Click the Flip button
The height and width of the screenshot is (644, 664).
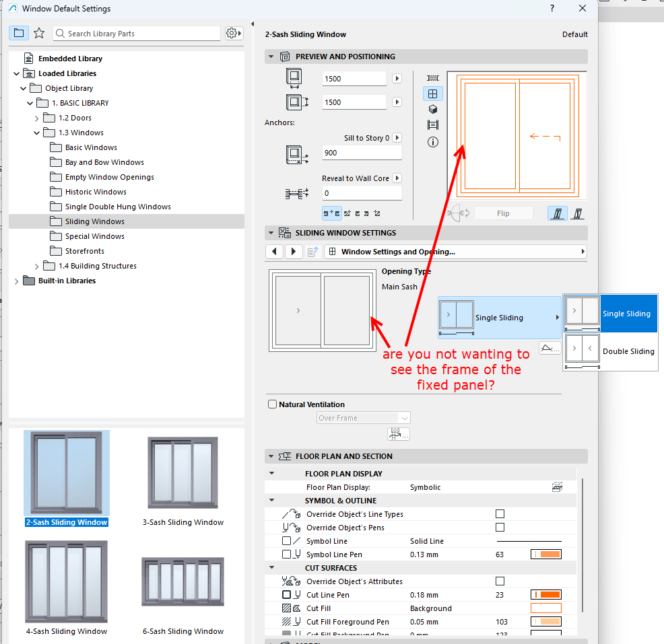tap(503, 213)
